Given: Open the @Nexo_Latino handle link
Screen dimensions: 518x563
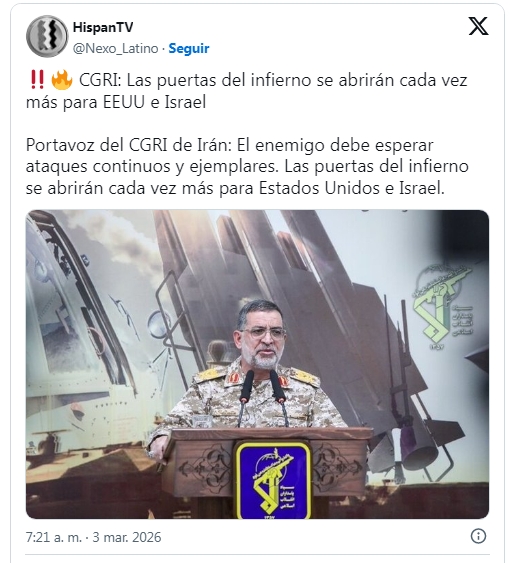Looking at the screenshot, I should [x=115, y=48].
